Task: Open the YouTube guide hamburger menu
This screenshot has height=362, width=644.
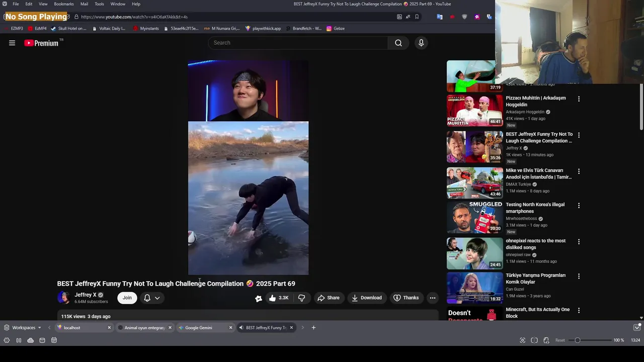Action: coord(12,43)
